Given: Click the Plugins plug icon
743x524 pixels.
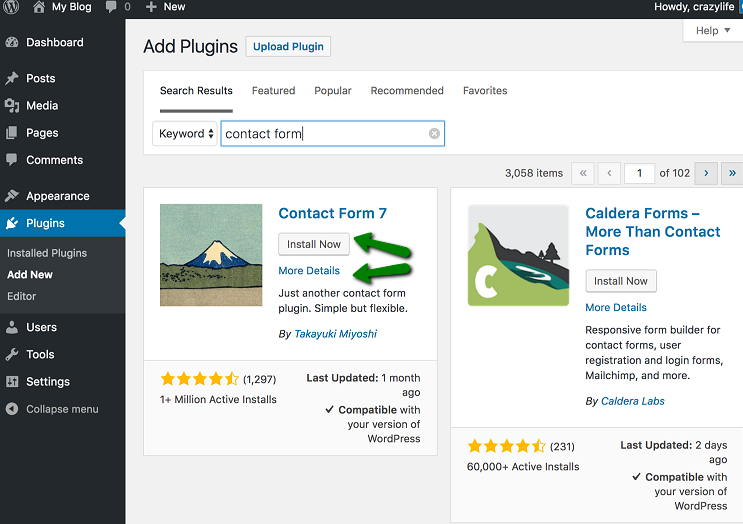Looking at the screenshot, I should [12, 223].
